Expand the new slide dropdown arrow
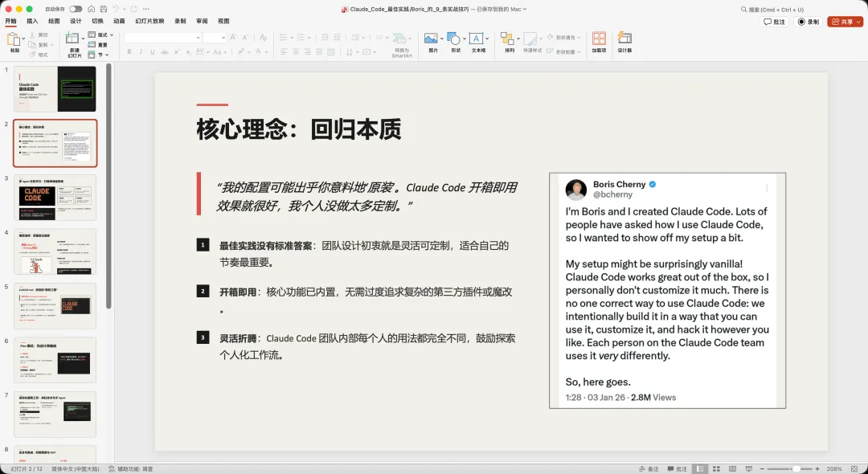The image size is (868, 474). [x=83, y=39]
